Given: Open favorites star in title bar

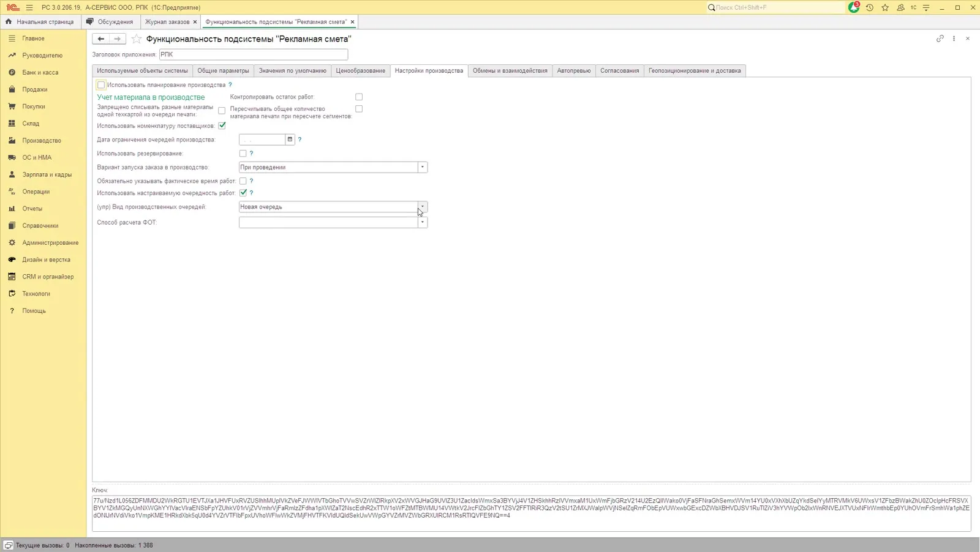Looking at the screenshot, I should (x=885, y=7).
